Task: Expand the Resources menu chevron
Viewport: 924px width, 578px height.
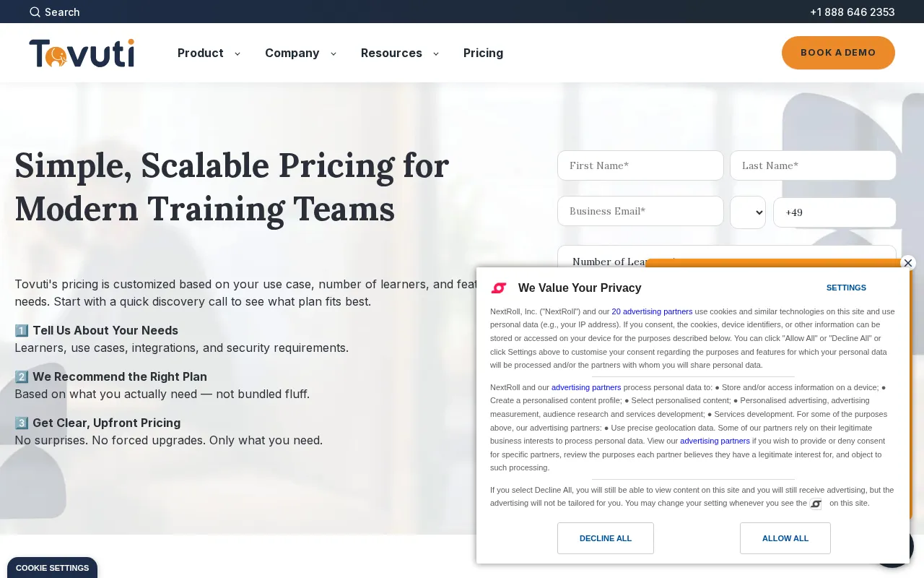Action: [435, 53]
